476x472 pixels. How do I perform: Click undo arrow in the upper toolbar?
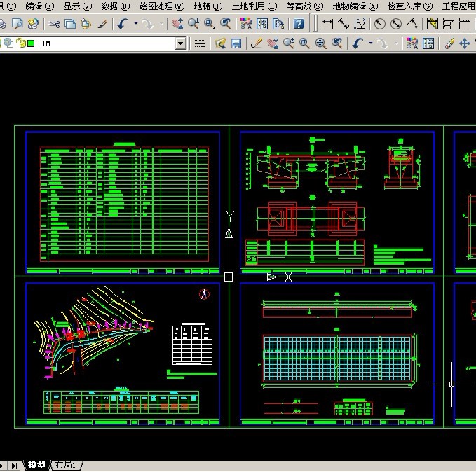(x=123, y=24)
